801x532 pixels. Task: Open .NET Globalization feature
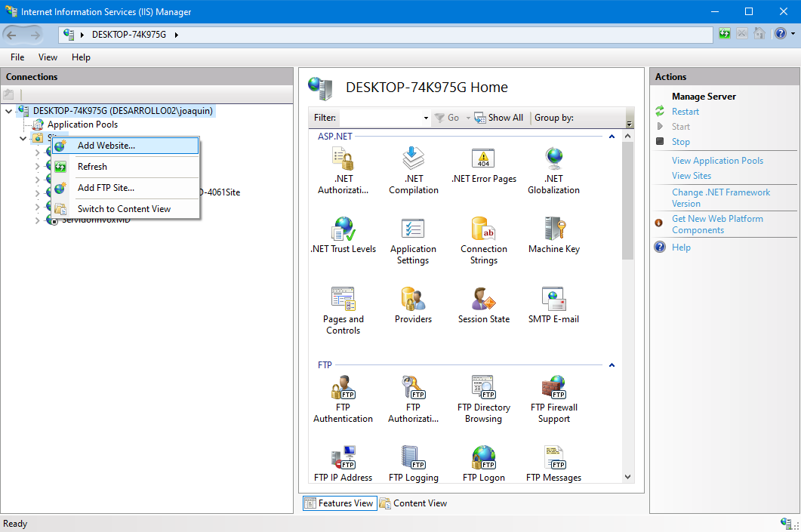point(553,171)
